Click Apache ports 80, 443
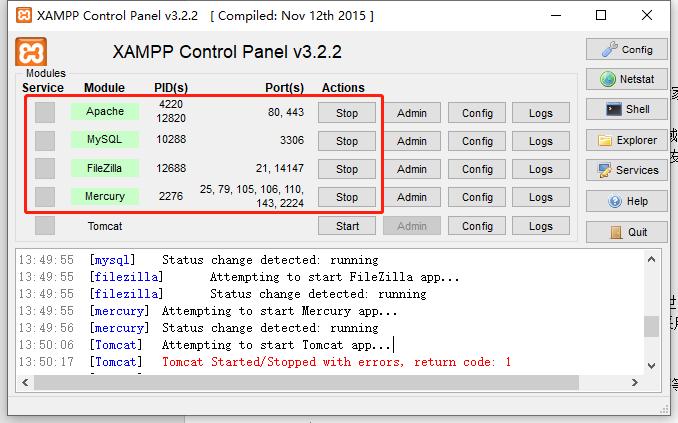The width and height of the screenshot is (678, 423). coord(286,112)
